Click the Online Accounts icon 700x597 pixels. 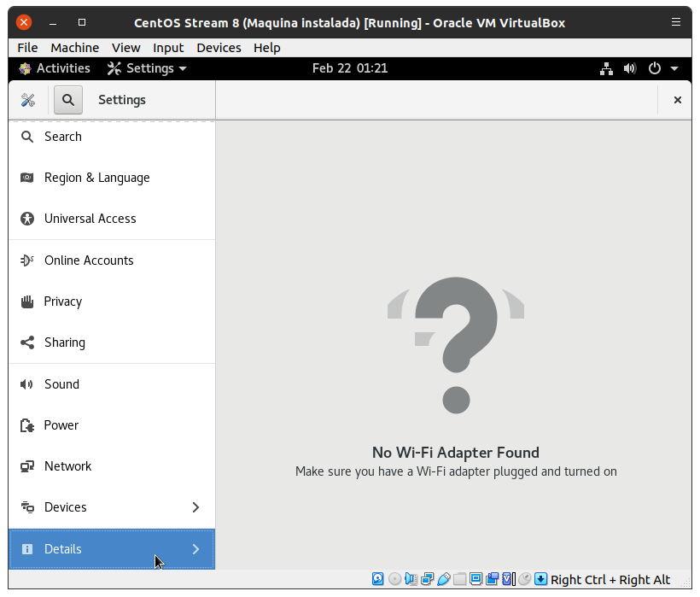tap(27, 260)
